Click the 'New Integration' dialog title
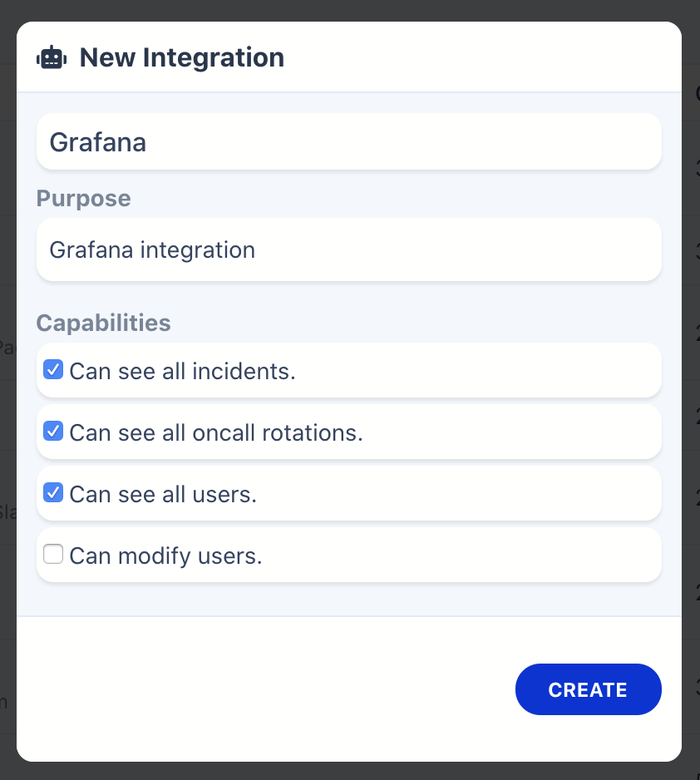The image size is (700, 780). 181,57
